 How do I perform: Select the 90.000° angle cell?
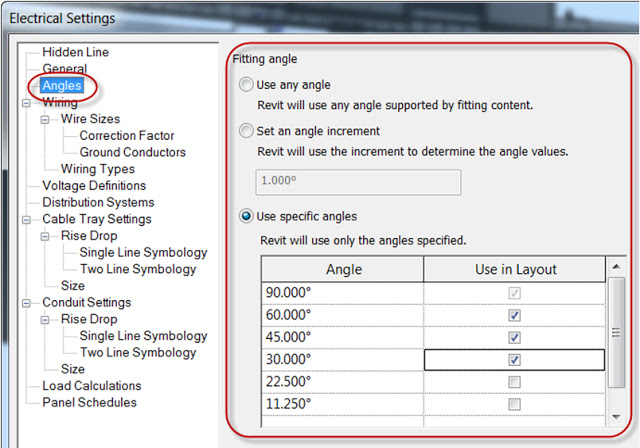coord(342,293)
